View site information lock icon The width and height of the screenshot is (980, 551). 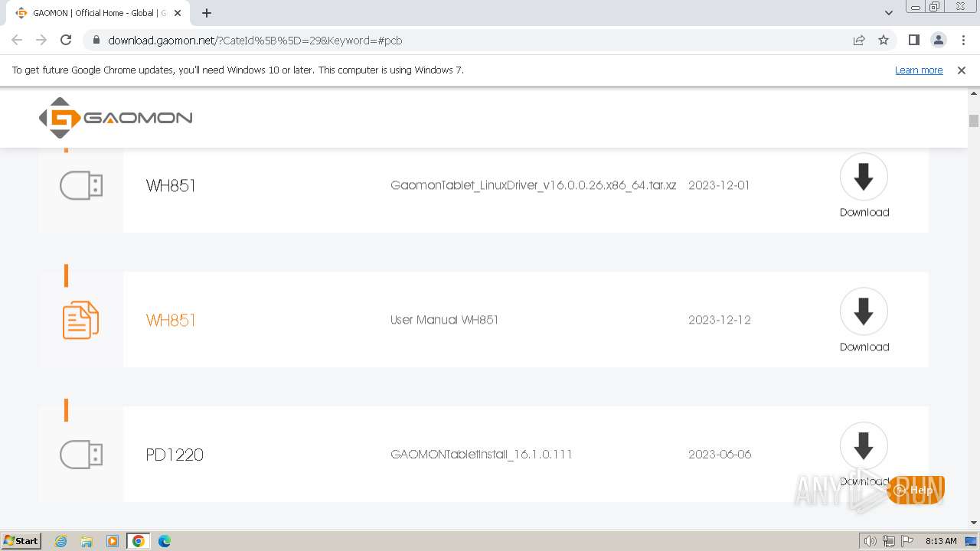pyautogui.click(x=96, y=40)
